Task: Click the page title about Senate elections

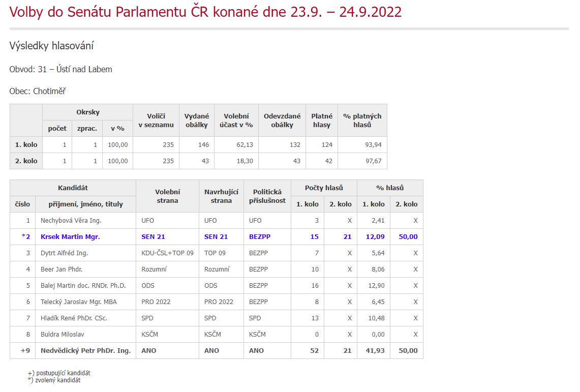Action: pos(205,12)
